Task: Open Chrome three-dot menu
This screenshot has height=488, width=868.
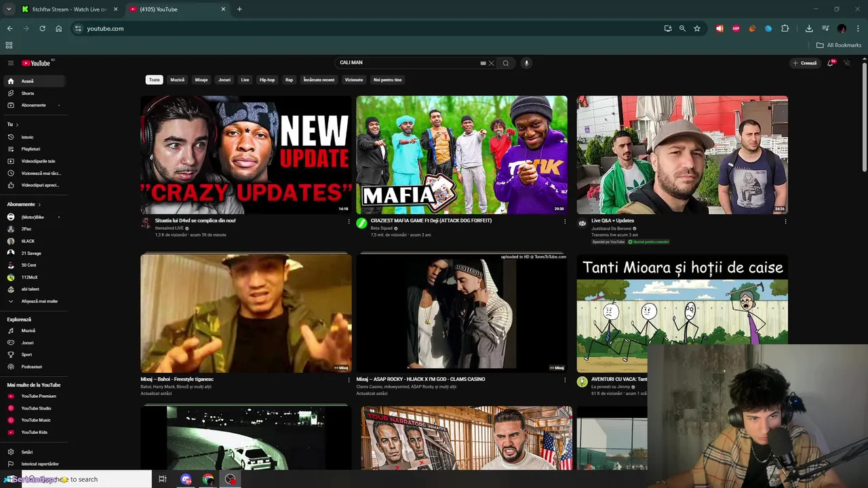Action: [x=859, y=28]
